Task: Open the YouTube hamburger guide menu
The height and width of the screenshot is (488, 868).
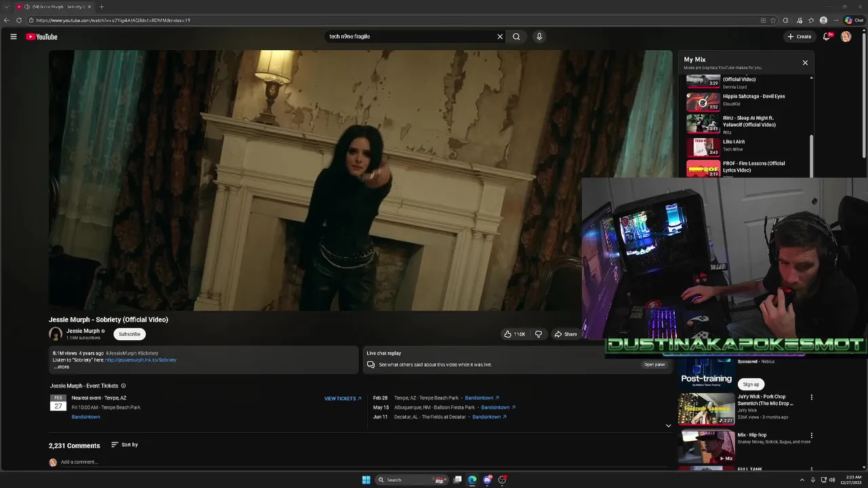Action: coord(13,37)
